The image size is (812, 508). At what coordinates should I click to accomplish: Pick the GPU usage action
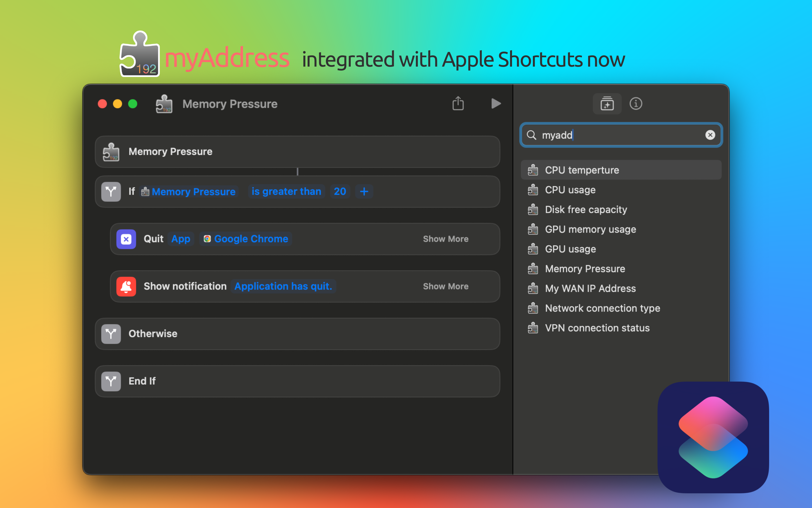pos(621,249)
